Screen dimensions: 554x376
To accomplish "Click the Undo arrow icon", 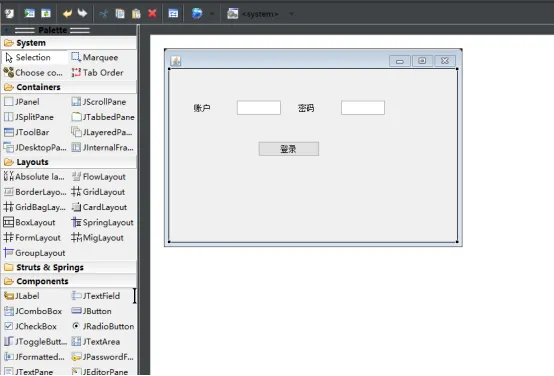I will [x=67, y=13].
